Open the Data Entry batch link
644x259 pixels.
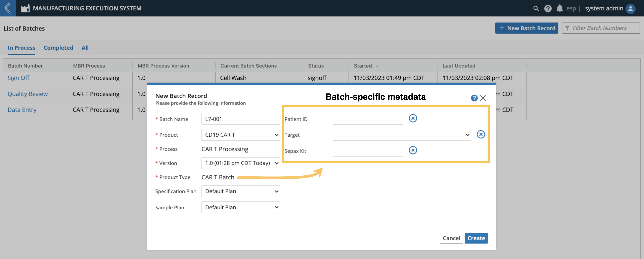point(22,110)
